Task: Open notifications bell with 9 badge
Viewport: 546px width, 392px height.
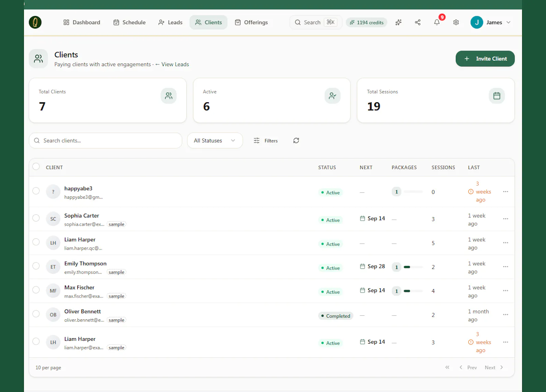Action: click(x=437, y=22)
